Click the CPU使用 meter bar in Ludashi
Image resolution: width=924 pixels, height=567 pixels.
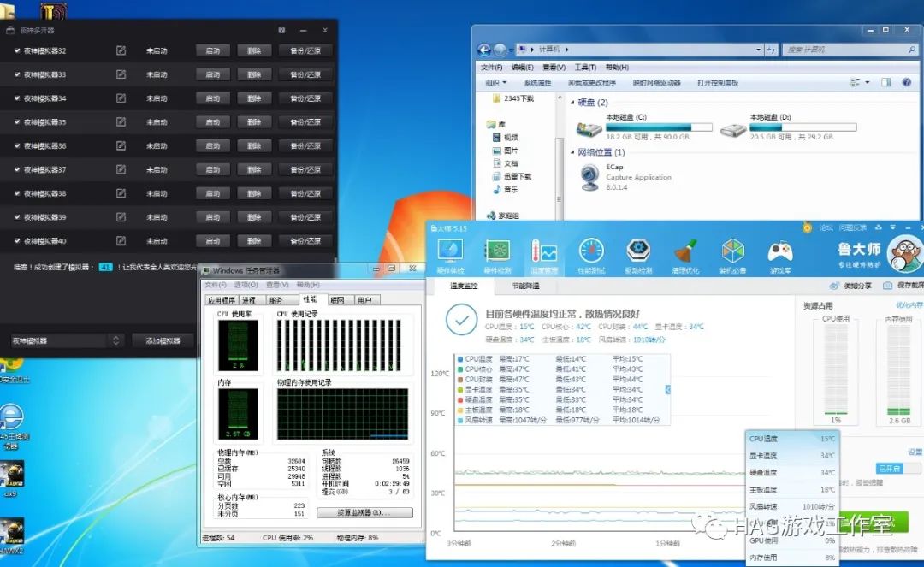[x=836, y=369]
